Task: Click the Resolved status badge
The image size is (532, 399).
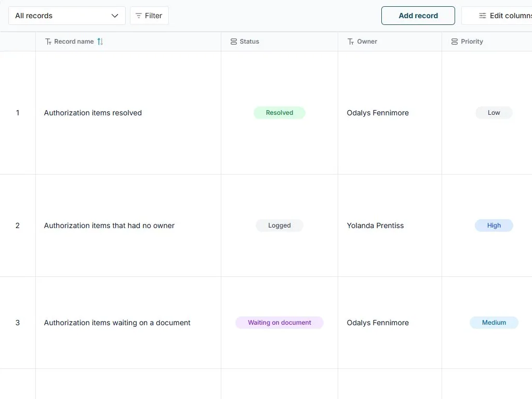Action: 280,113
